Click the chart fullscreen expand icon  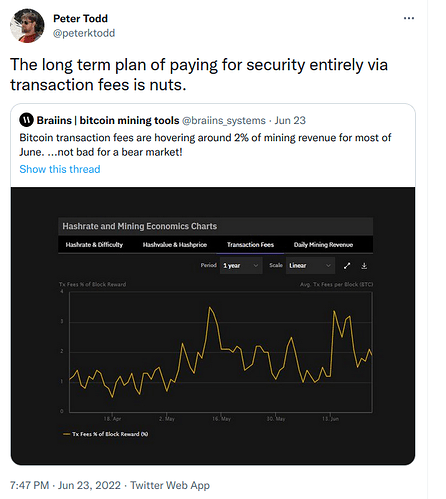tap(347, 266)
